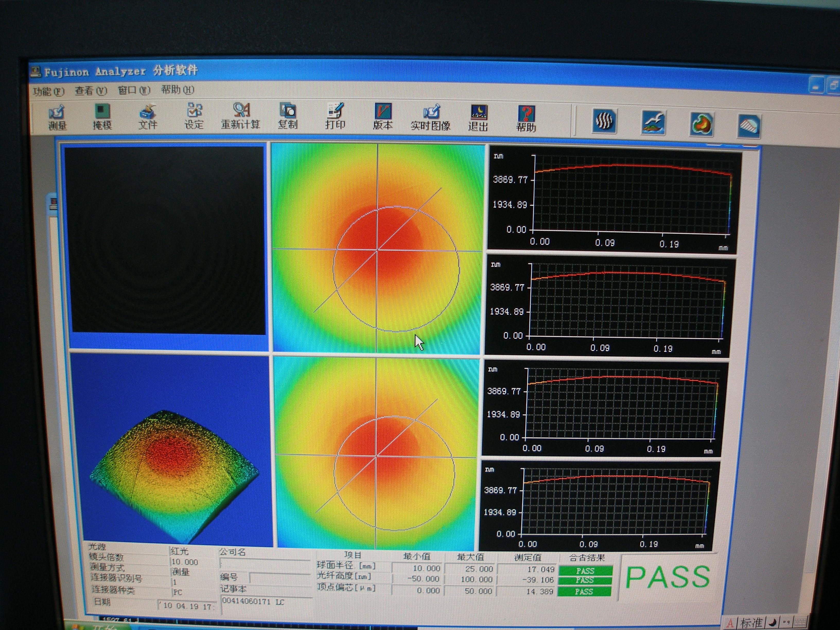Click the rightmost cross-section profile view icon
Screen dimensions: 840x630
click(749, 126)
